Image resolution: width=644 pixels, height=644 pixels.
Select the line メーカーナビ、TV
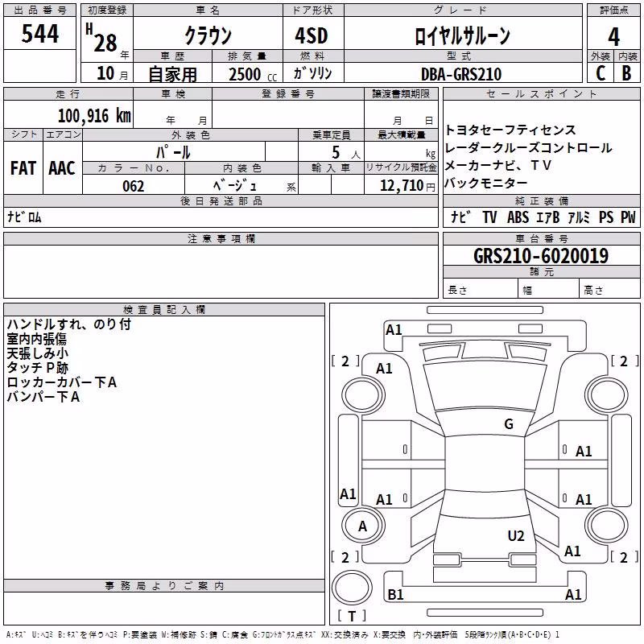pos(497,166)
